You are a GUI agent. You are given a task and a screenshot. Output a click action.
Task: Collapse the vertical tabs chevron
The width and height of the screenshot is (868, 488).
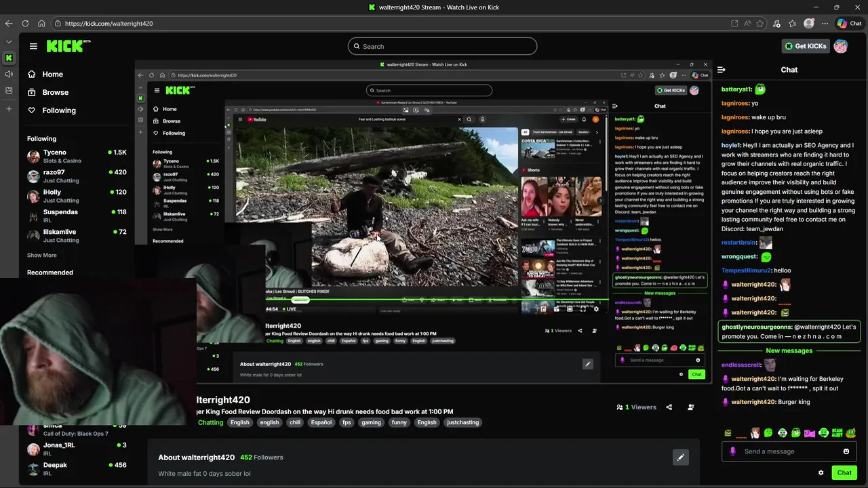coord(9,42)
